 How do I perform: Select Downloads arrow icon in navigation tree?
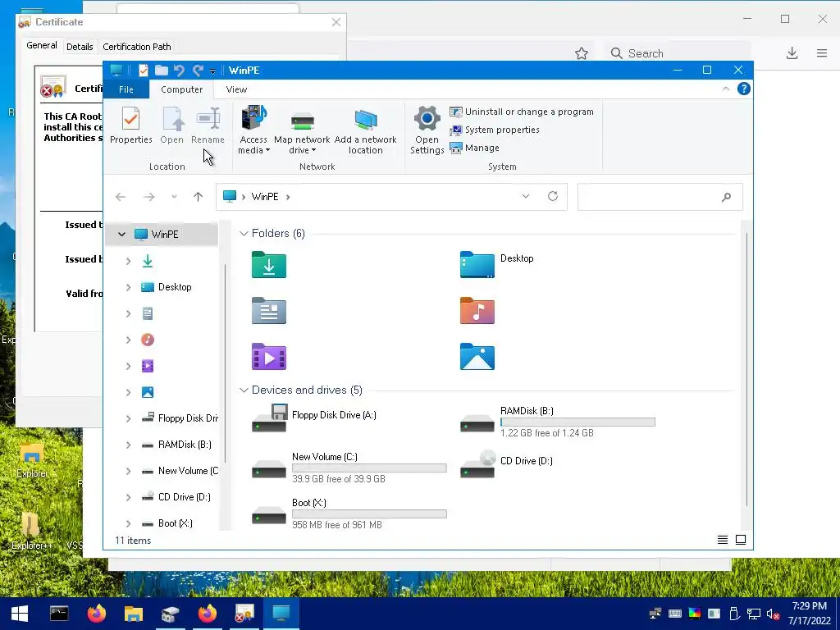(x=148, y=261)
